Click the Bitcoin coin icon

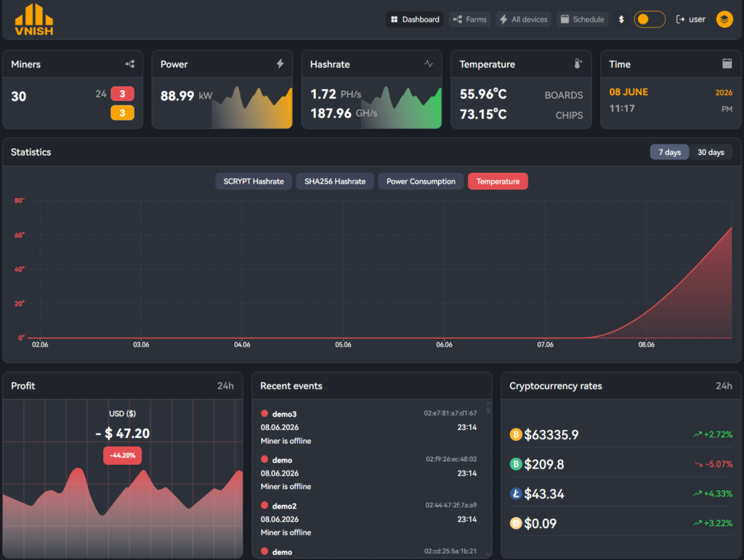pyautogui.click(x=516, y=434)
